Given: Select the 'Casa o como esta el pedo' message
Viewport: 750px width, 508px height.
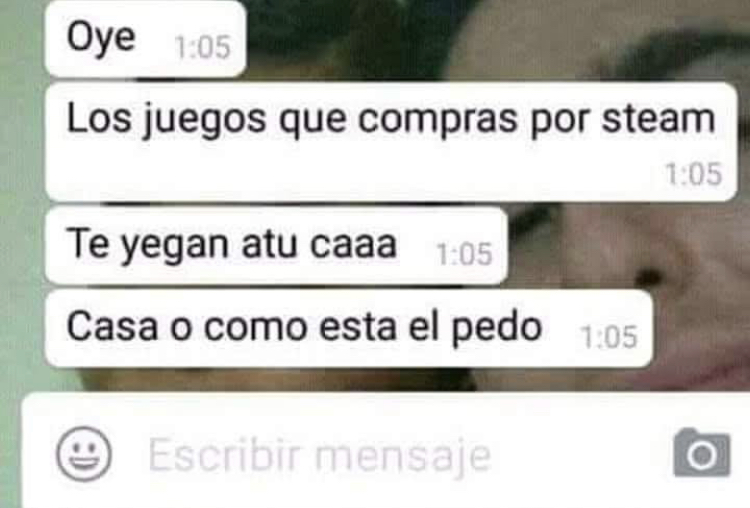Looking at the screenshot, I should (349, 328).
